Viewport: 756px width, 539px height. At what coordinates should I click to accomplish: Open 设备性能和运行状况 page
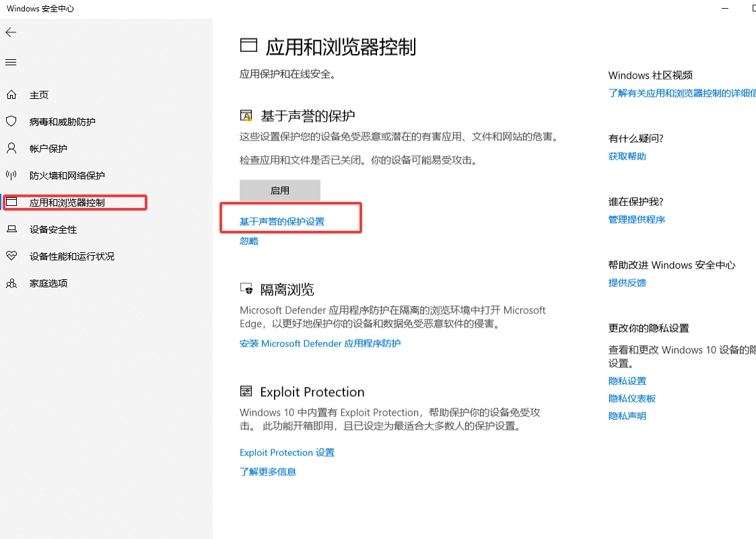72,256
